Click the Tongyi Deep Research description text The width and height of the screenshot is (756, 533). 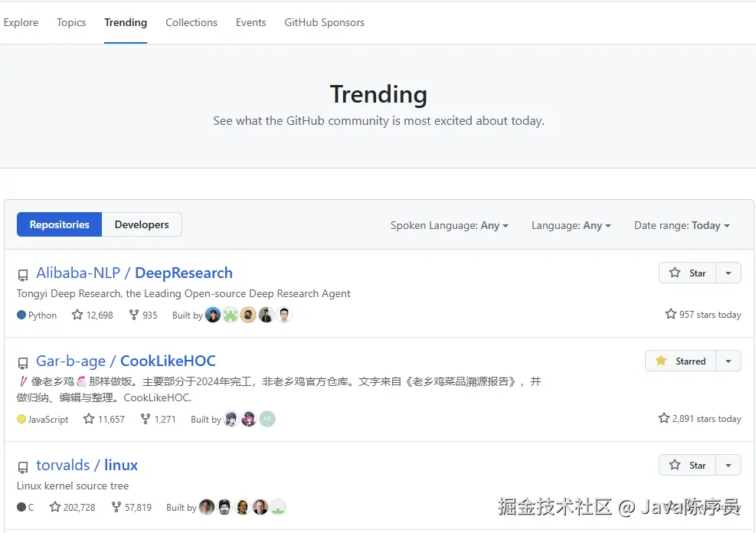184,293
